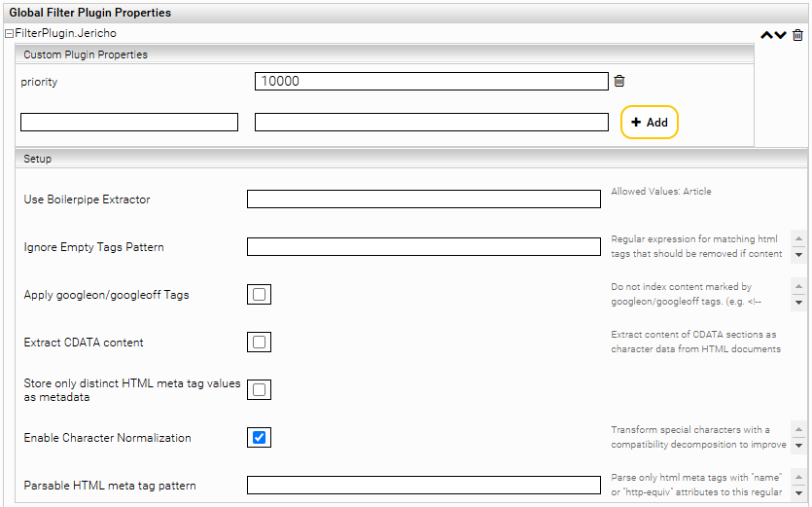Focus the Use Boilerpipe Extractor field
The image size is (812, 507).
tap(424, 199)
